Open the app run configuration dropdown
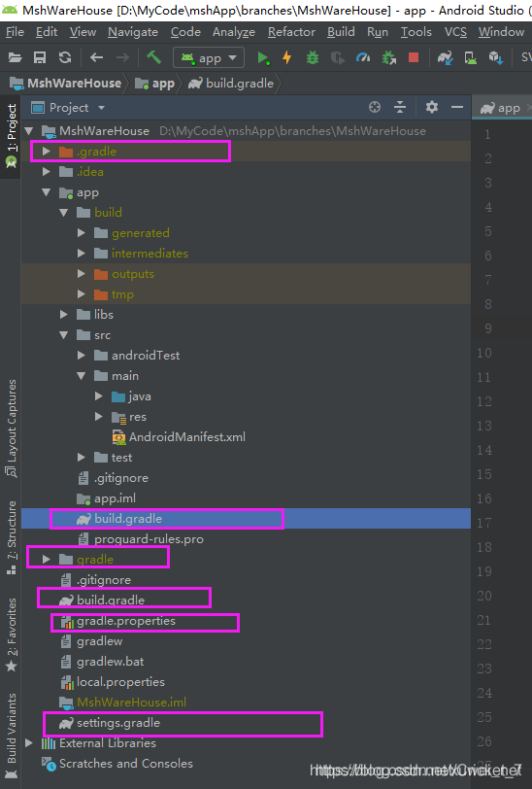This screenshot has width=532, height=789. click(x=209, y=58)
